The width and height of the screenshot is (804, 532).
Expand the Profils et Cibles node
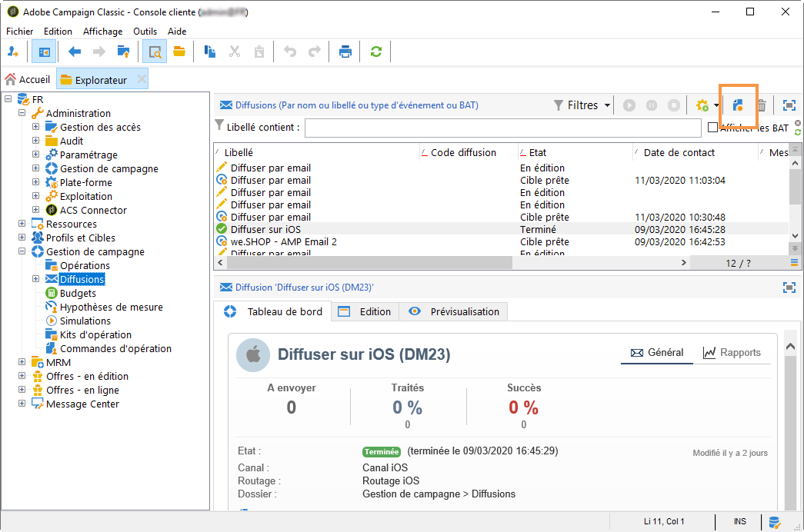coord(22,238)
